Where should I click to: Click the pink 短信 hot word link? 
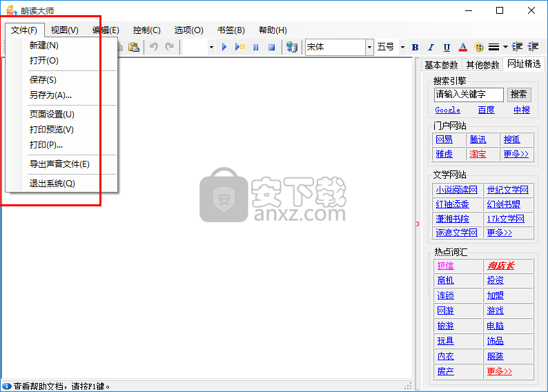(446, 266)
